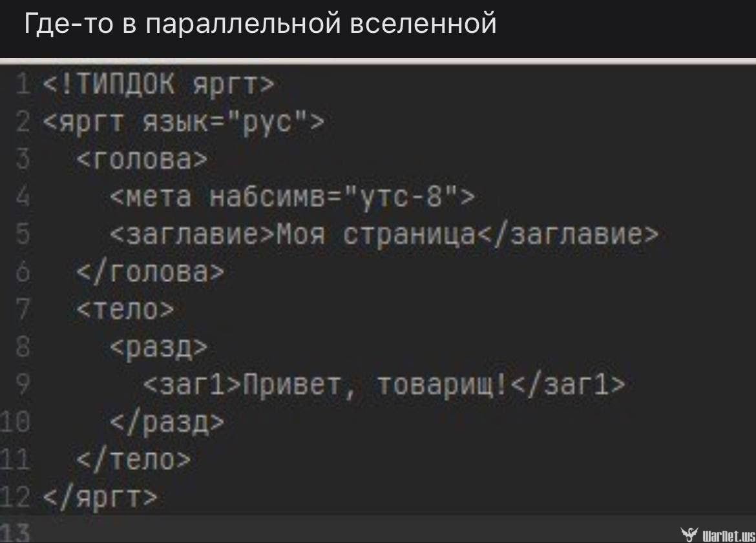Click the text 'Привет, товарищ!' on line 9

pos(375,385)
